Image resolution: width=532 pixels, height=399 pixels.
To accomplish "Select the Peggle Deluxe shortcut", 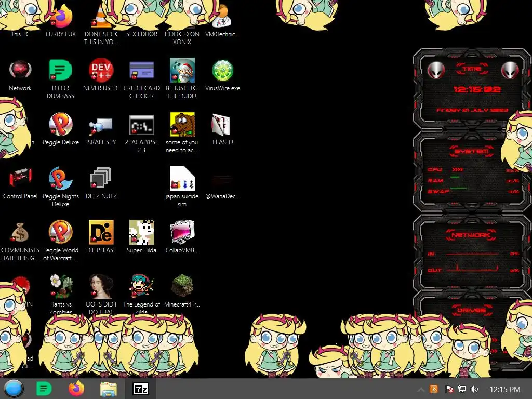I will pos(61,129).
